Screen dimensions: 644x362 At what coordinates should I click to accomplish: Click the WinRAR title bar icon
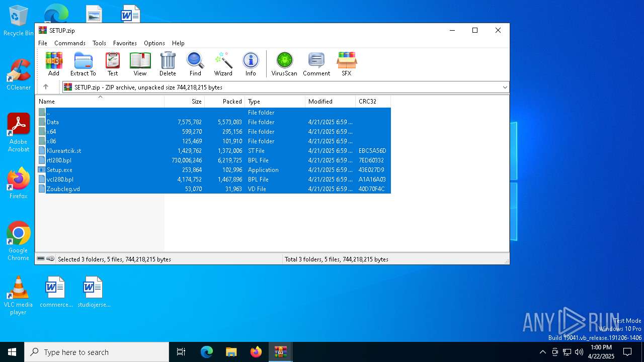tap(43, 30)
